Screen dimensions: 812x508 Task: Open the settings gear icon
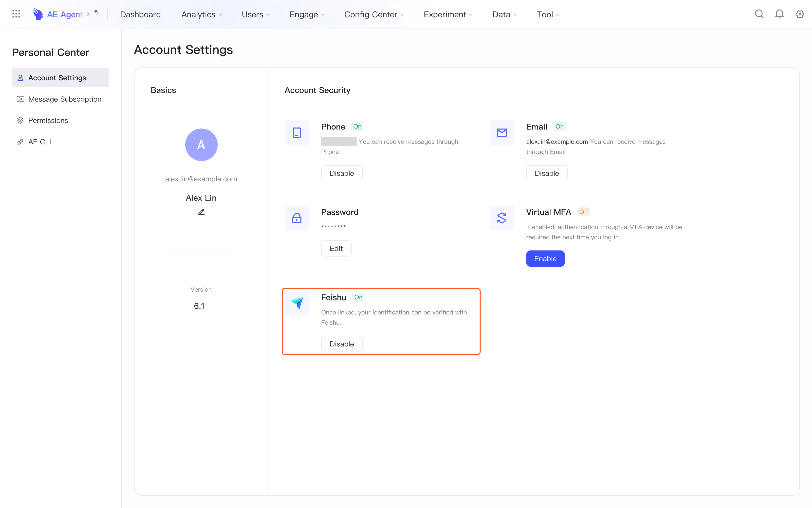click(800, 14)
